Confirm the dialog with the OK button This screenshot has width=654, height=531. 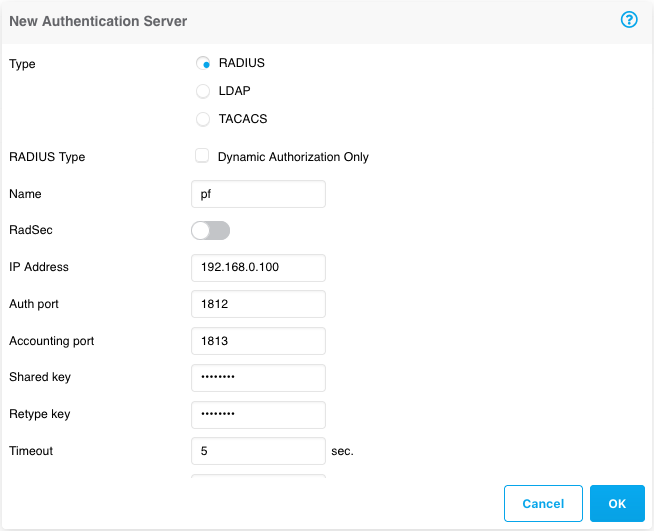point(617,504)
